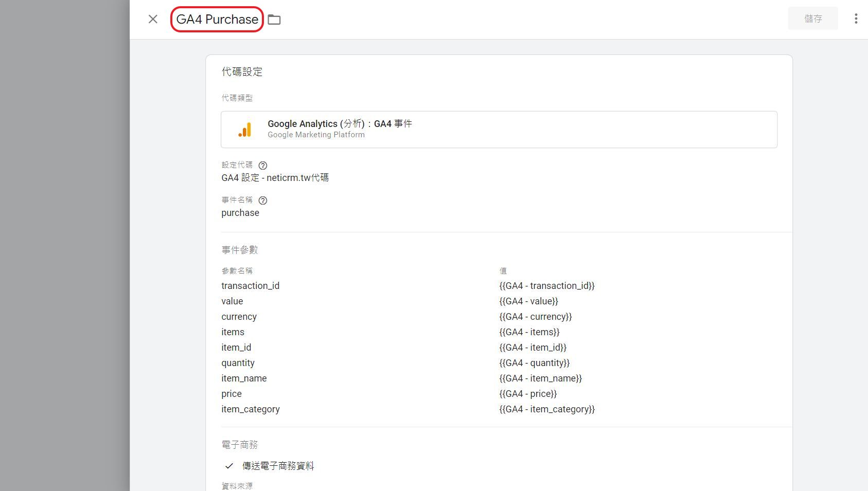Screen dimensions: 868x491
Task: Click the currency parameter name
Action: pyautogui.click(x=239, y=317)
